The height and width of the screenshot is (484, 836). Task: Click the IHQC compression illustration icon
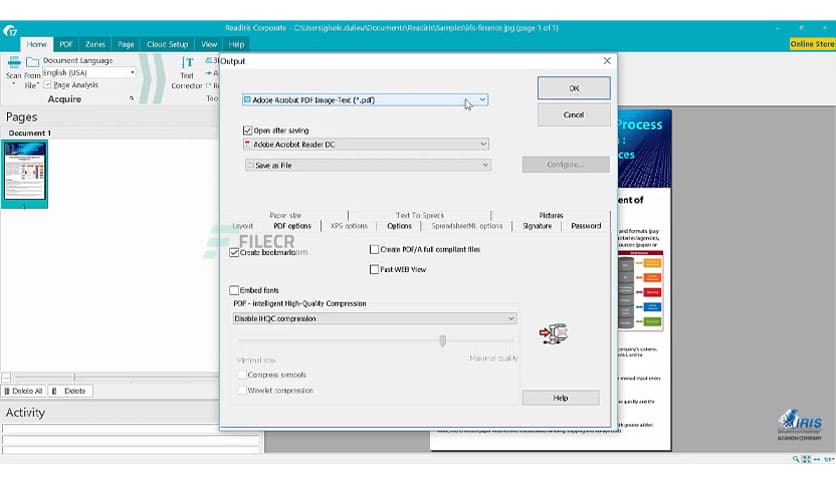coord(553,334)
